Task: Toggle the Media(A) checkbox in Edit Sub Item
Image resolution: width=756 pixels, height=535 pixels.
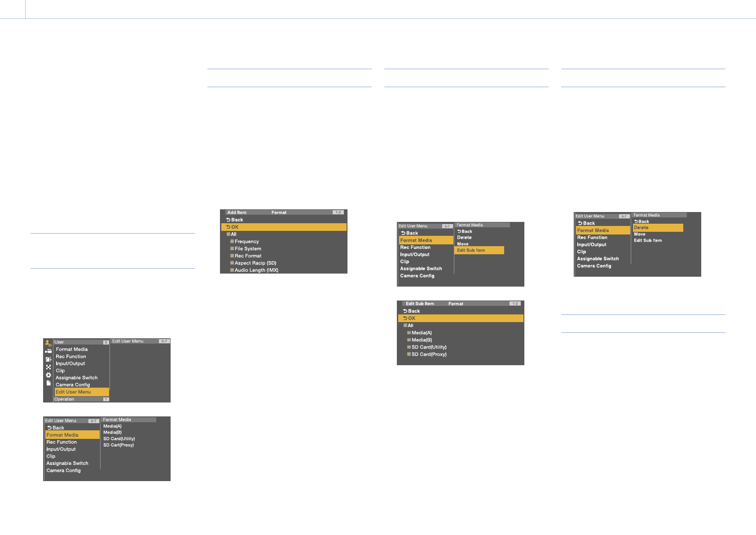Action: click(x=409, y=333)
